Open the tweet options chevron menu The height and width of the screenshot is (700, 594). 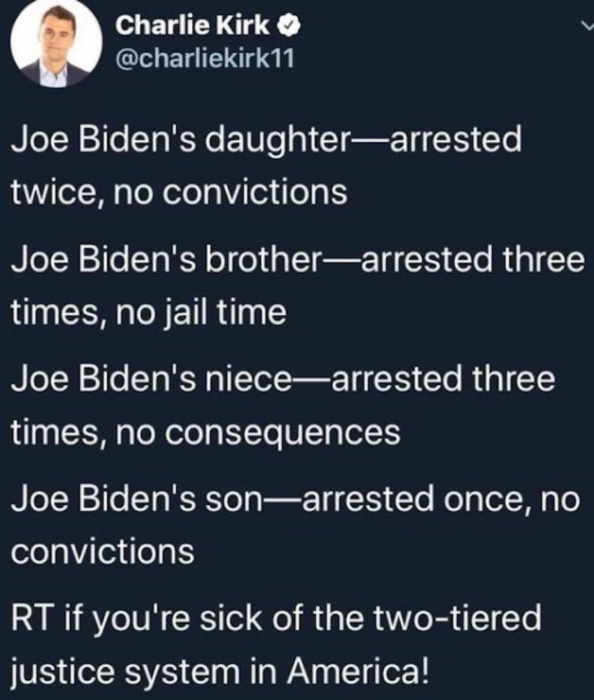pos(586,27)
